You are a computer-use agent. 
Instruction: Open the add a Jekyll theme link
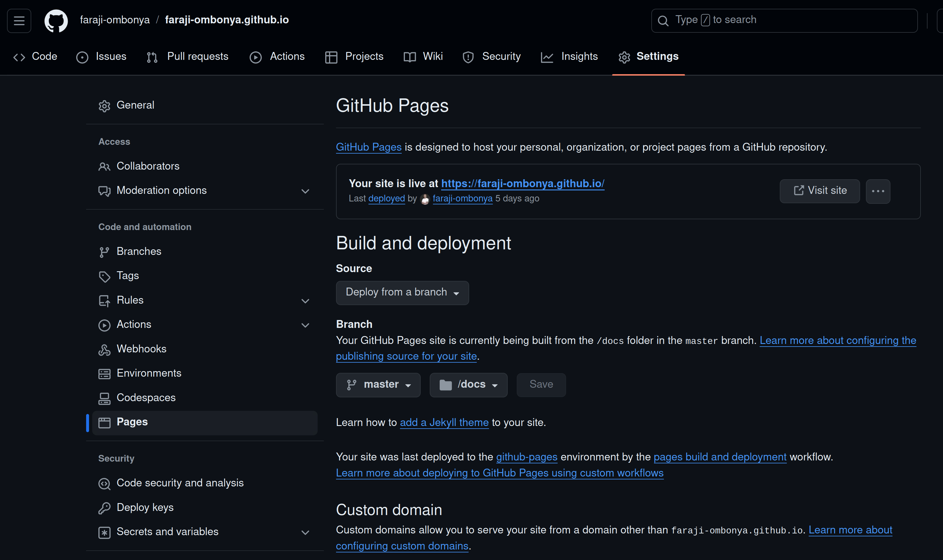pyautogui.click(x=444, y=422)
